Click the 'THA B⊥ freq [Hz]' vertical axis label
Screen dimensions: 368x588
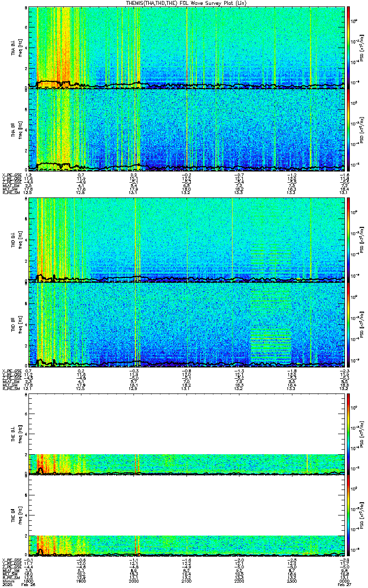click(16, 48)
